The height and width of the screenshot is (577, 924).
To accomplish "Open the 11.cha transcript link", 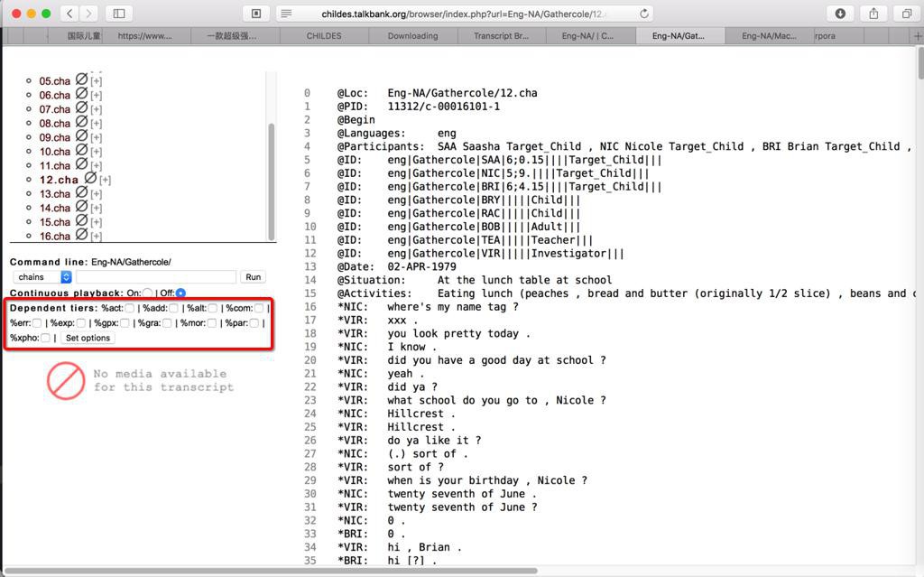I will (55, 166).
